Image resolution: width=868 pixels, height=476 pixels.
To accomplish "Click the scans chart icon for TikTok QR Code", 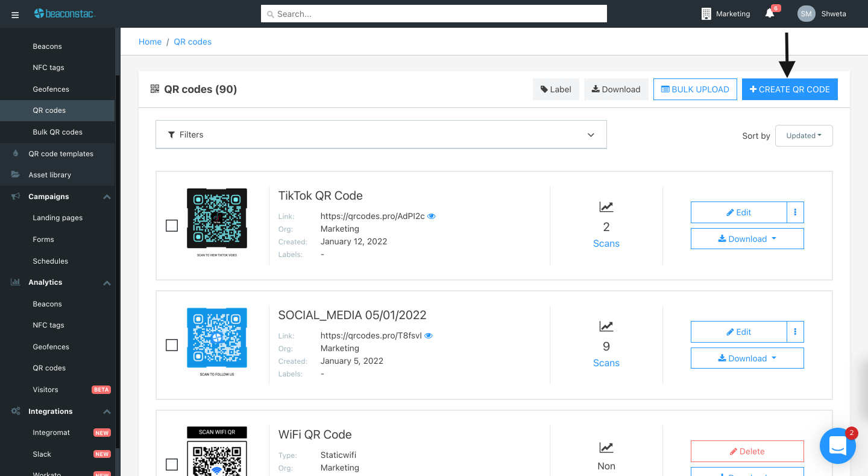I will coord(606,206).
